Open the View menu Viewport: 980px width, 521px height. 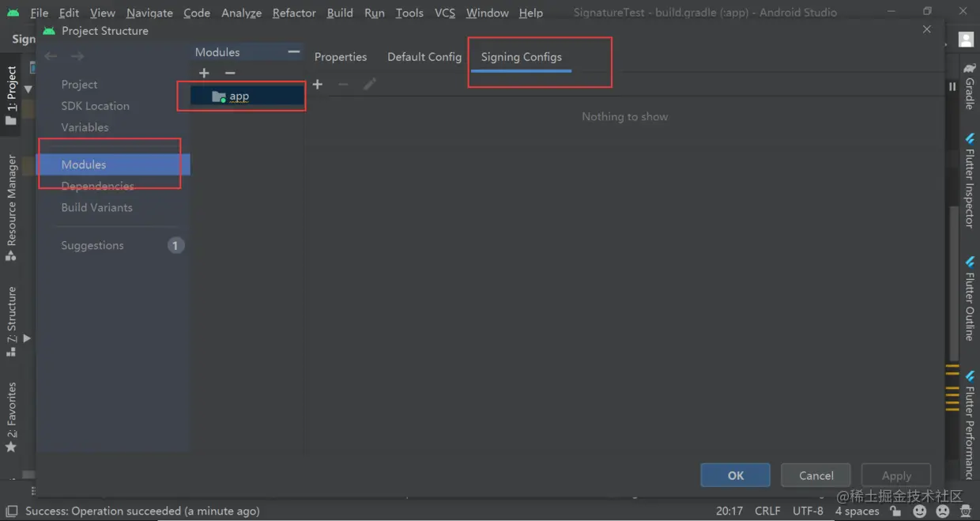coord(103,13)
